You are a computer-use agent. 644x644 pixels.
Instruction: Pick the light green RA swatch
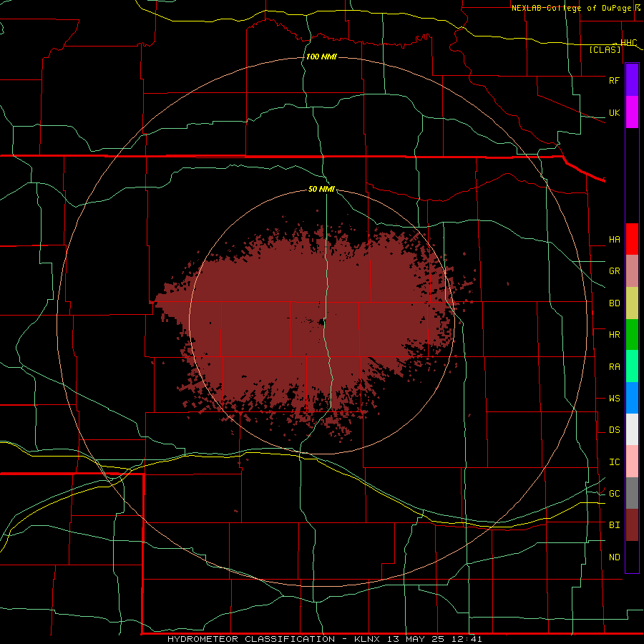click(632, 366)
